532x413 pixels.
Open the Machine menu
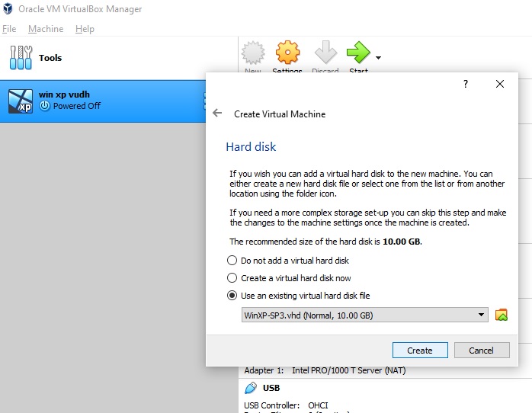(x=46, y=29)
